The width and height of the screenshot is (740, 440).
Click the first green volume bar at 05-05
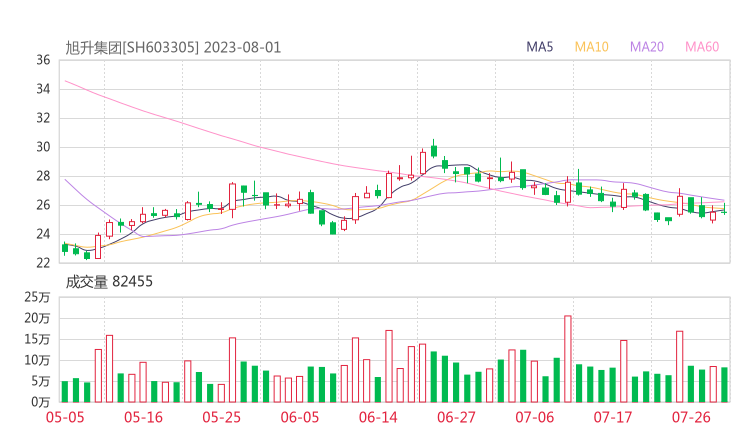point(65,391)
